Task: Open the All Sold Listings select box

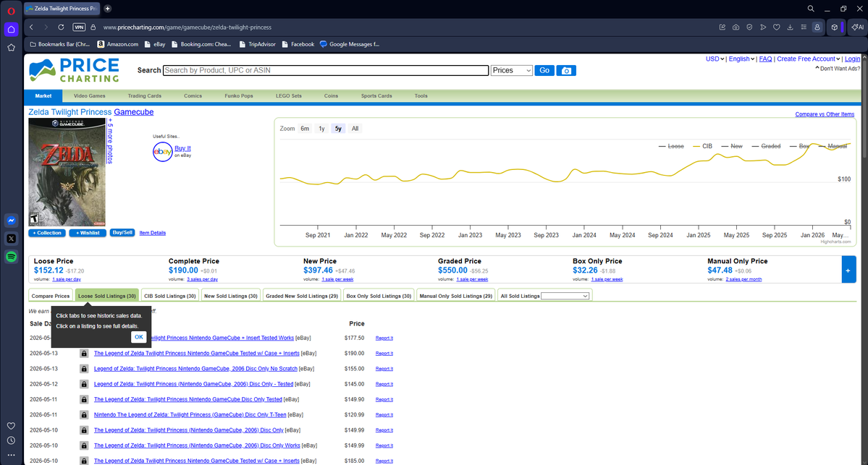Action: [565, 296]
